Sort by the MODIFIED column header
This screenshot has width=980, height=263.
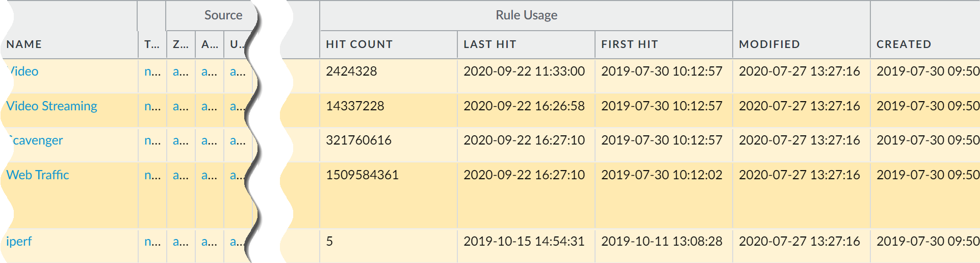coord(769,44)
